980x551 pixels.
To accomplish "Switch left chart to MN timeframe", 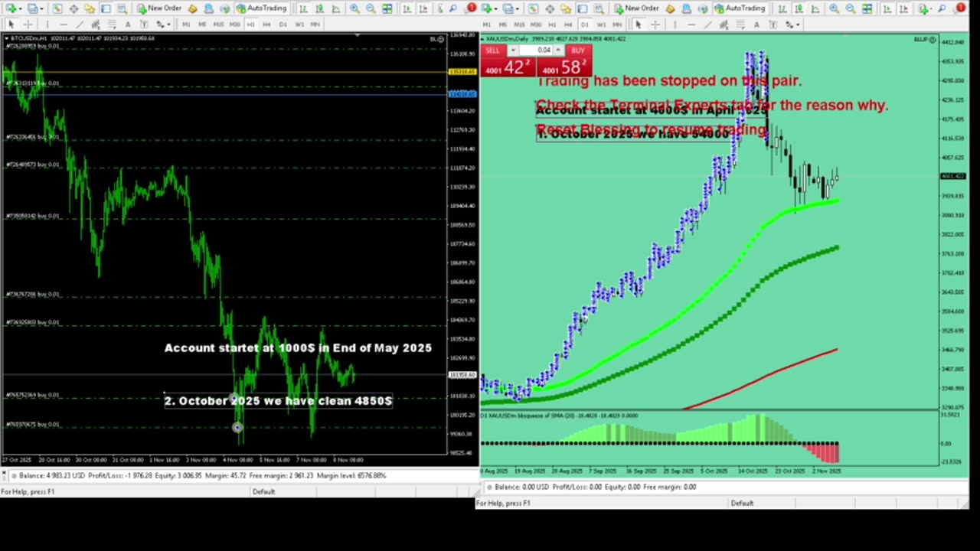I will 315,24.
